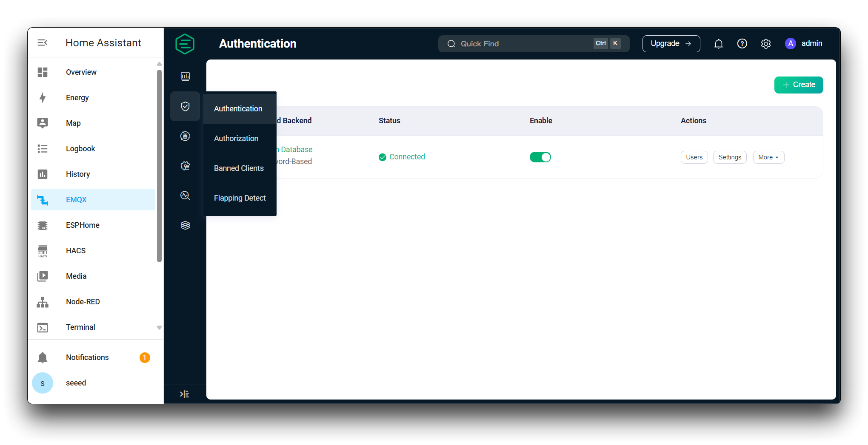This screenshot has width=868, height=445.
Task: Click the Status column header
Action: pos(389,121)
